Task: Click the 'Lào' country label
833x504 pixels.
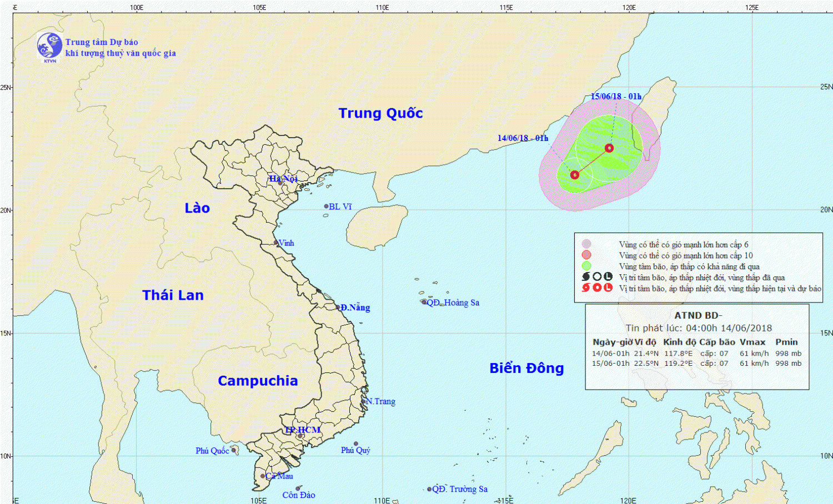Action: tap(197, 208)
